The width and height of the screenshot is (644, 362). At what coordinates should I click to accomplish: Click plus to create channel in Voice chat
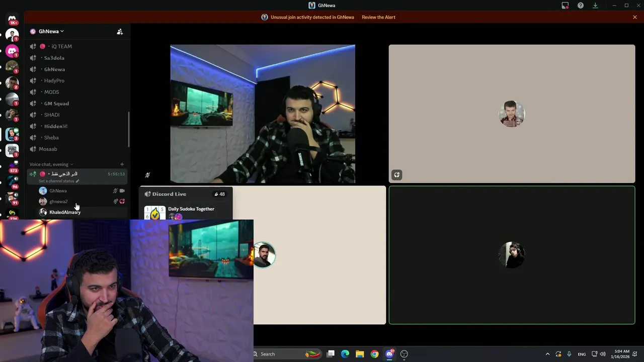click(122, 164)
